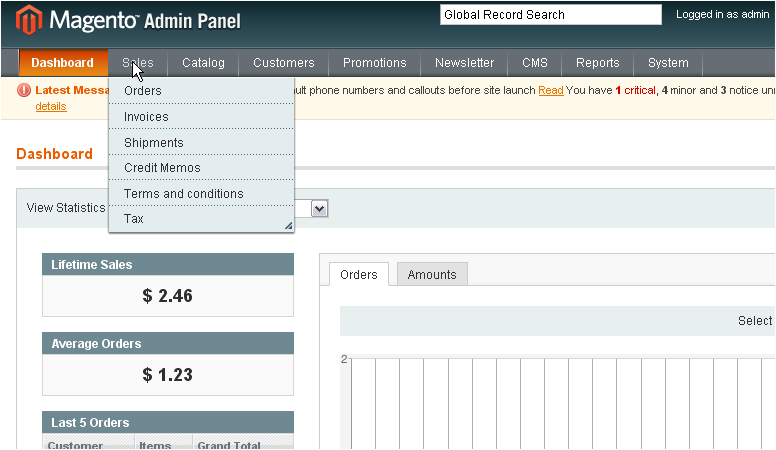The width and height of the screenshot is (776, 450).
Task: Open the Customers menu
Action: point(283,63)
